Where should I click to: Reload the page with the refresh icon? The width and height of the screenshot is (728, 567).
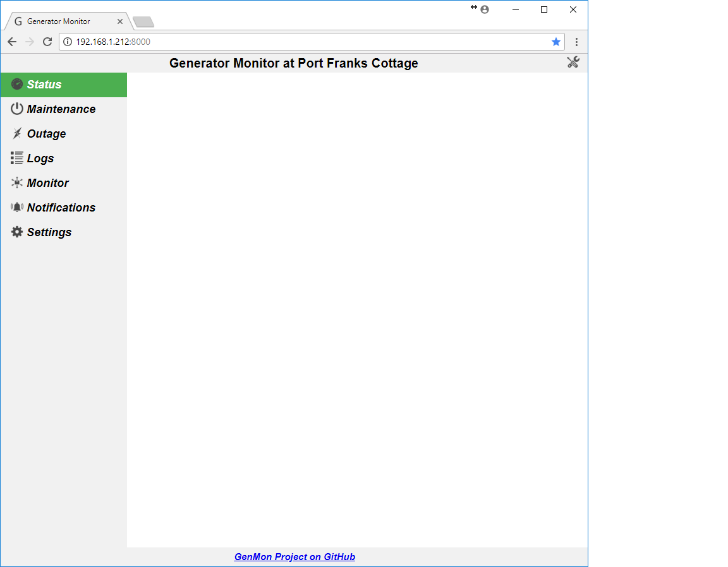click(47, 42)
